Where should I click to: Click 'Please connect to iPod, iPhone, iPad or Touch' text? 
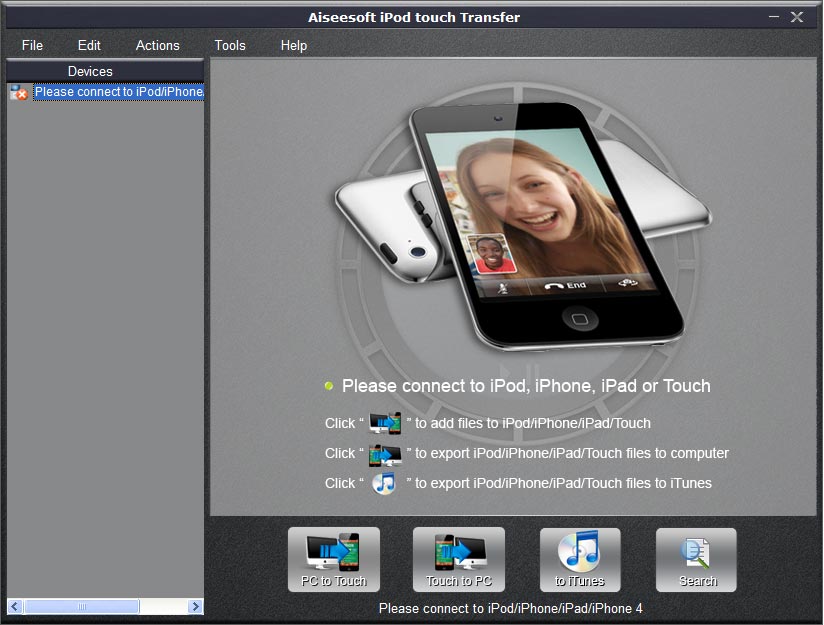(x=526, y=386)
